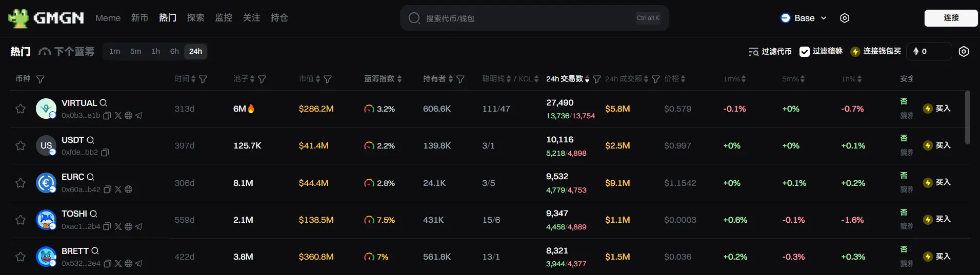
Task: Click 过滤代币 filter button
Action: pyautogui.click(x=770, y=51)
